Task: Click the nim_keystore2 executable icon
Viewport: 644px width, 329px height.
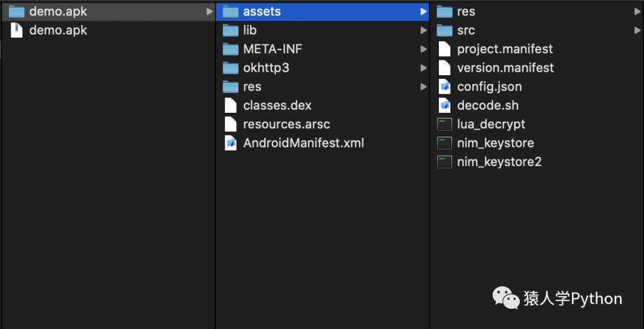Action: point(445,162)
